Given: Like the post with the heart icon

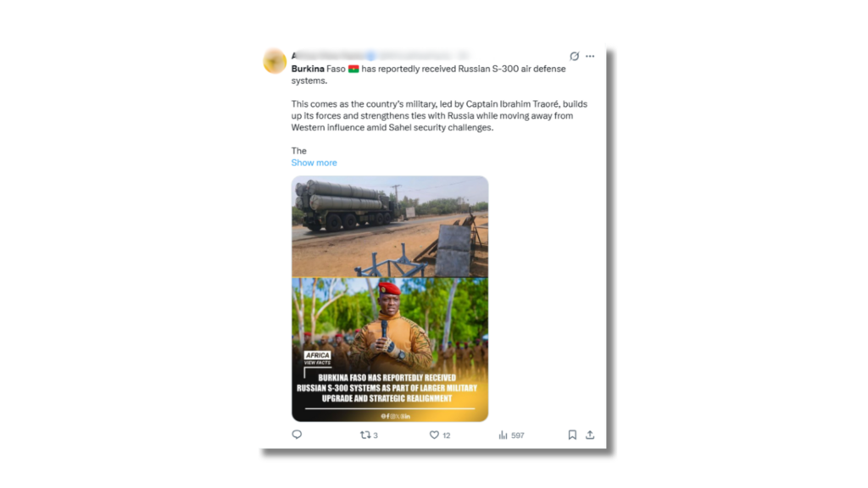Looking at the screenshot, I should [x=434, y=435].
